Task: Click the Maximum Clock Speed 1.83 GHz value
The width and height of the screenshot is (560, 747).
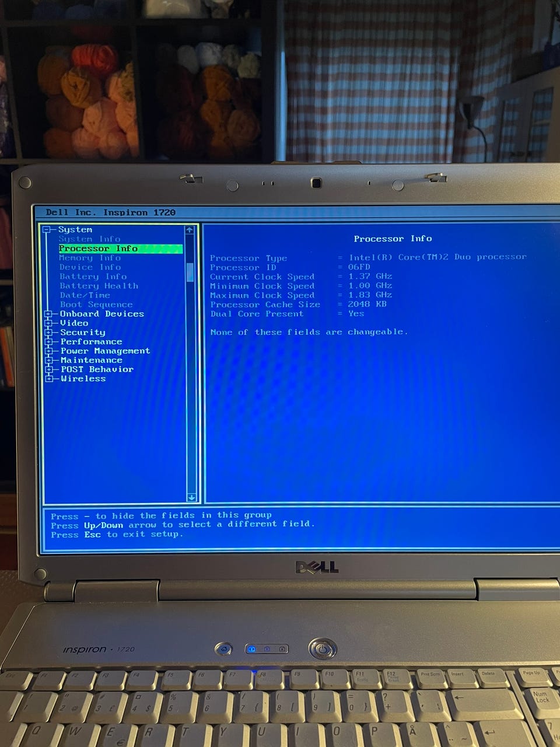Action: (370, 295)
